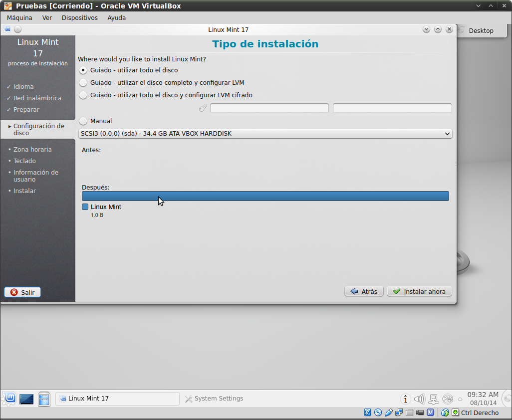512x420 pixels.
Task: Click the show desktop icon in taskbar
Action: click(26, 399)
